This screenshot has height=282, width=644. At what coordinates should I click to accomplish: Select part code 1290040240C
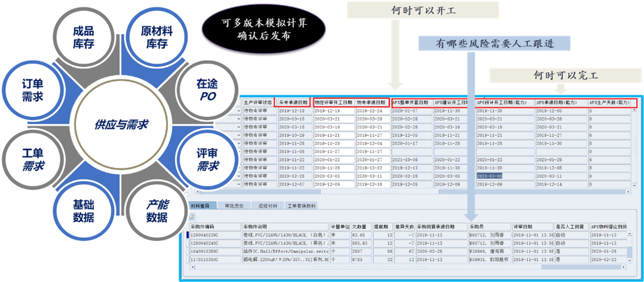click(x=215, y=243)
